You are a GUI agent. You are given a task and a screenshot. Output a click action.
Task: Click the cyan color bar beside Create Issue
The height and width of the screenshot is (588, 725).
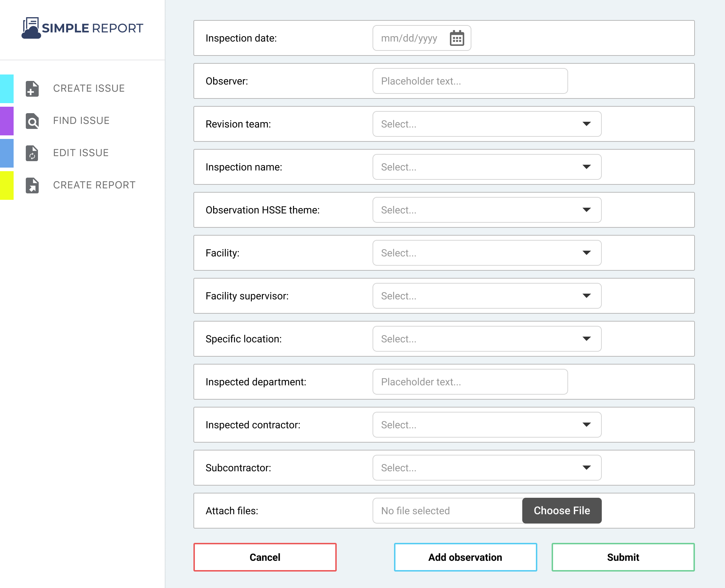7,89
